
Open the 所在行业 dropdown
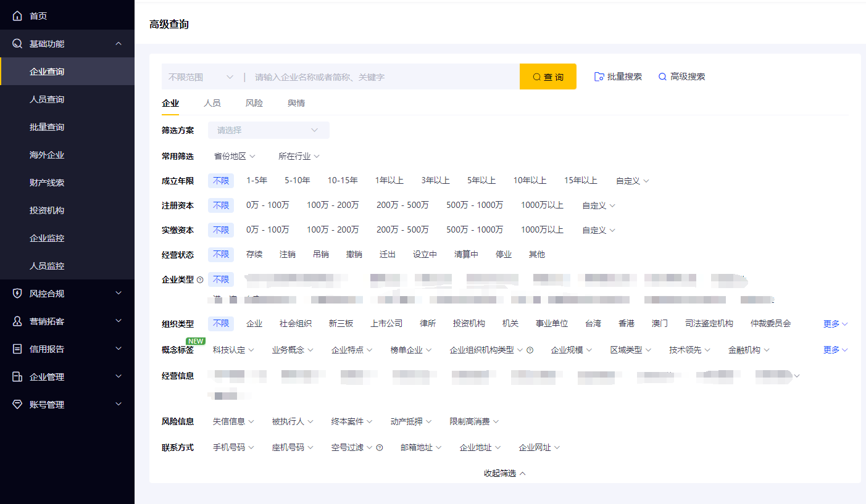299,157
